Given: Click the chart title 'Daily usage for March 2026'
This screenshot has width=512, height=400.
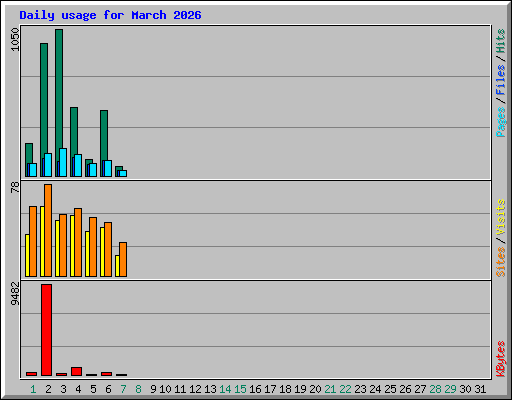Looking at the screenshot, I should pos(110,16).
